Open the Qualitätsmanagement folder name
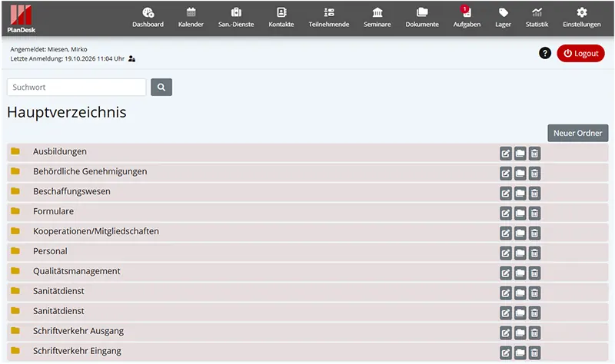This screenshot has width=615, height=364. (76, 271)
